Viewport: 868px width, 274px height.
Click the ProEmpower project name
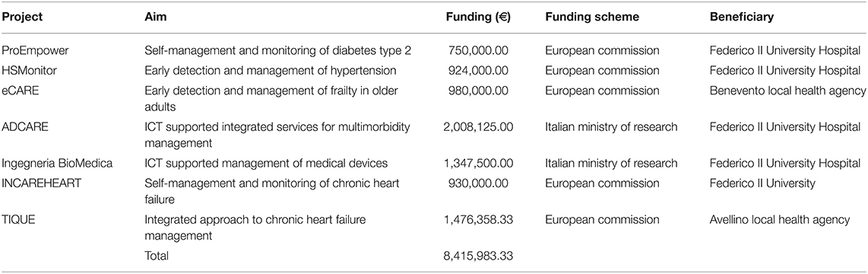tap(31, 51)
